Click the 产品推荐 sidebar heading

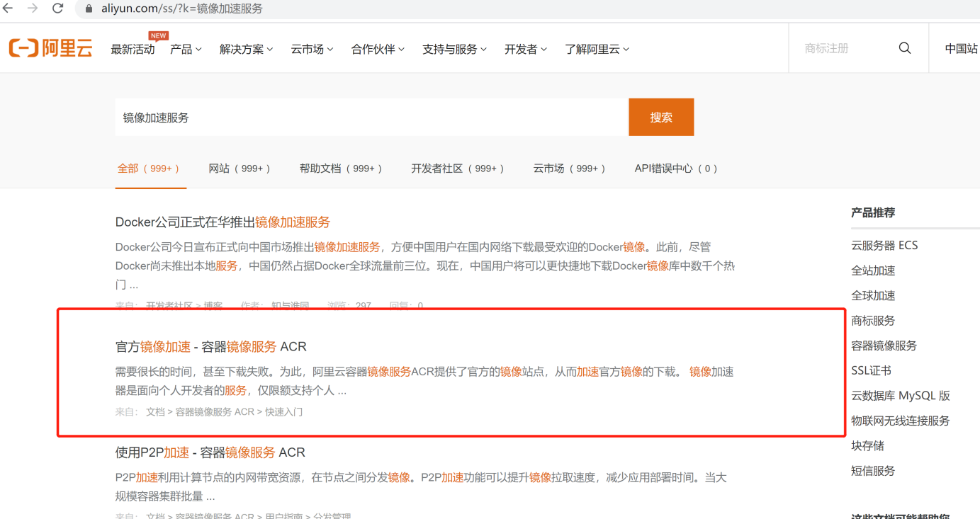[x=873, y=212]
